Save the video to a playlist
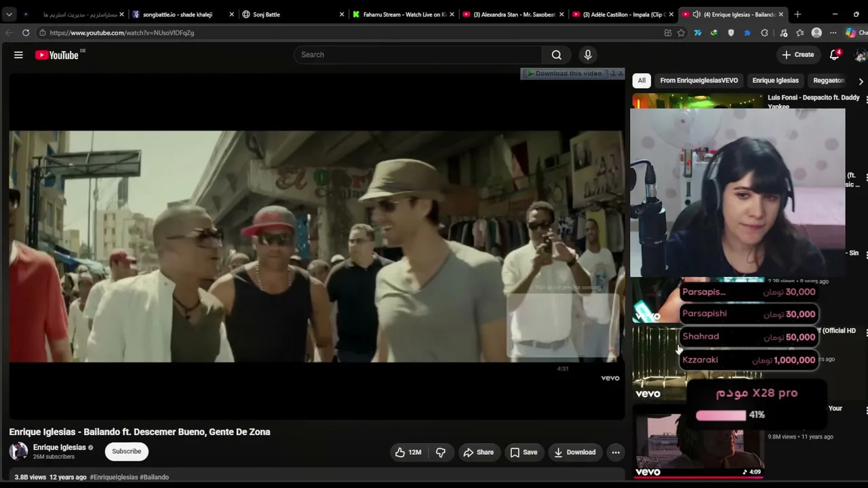The image size is (868, 488). tap(524, 452)
